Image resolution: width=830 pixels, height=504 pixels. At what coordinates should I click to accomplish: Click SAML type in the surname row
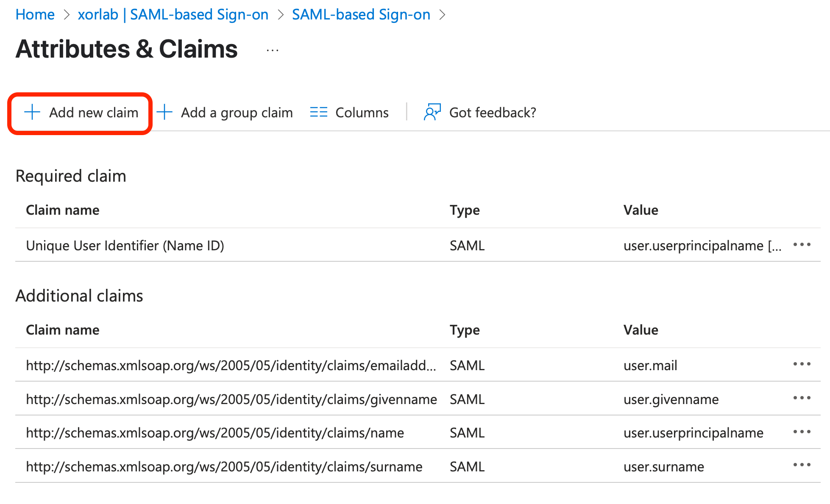click(467, 467)
